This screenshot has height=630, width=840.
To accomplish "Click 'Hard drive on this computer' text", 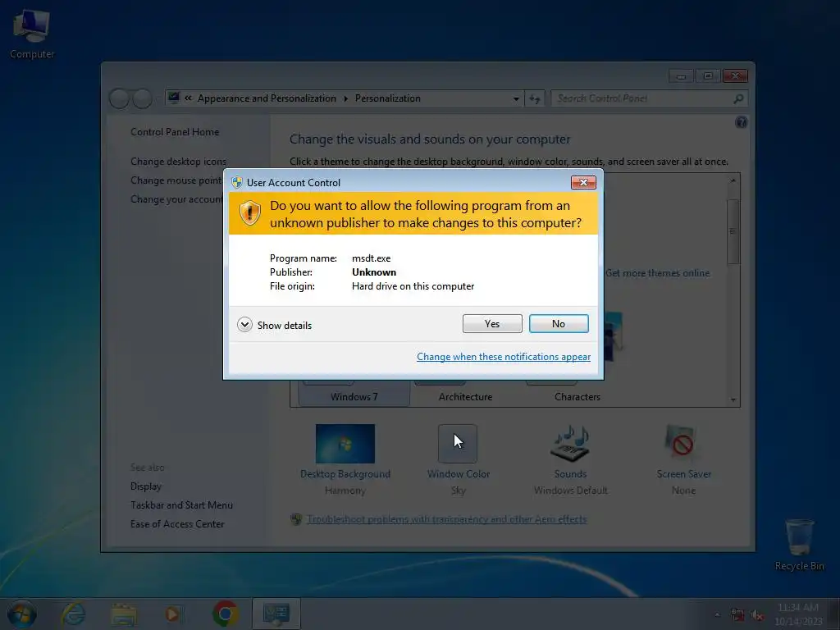I will click(413, 286).
